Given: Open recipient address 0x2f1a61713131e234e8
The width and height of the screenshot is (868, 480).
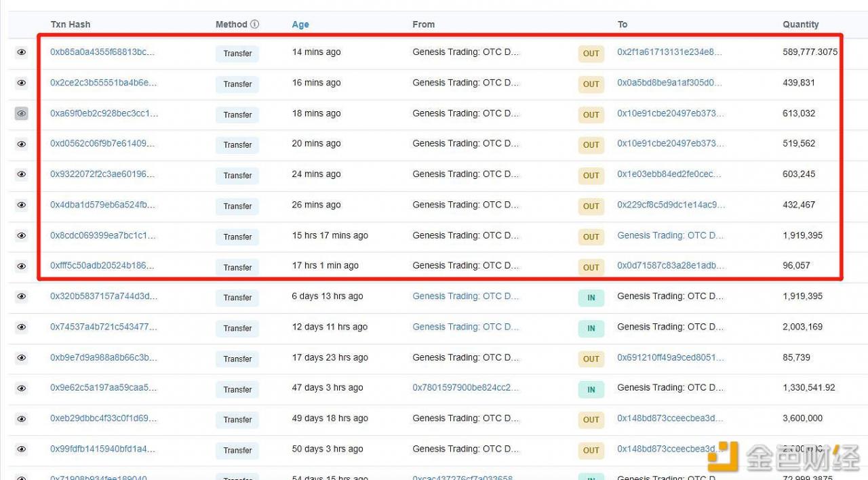Looking at the screenshot, I should [x=669, y=52].
